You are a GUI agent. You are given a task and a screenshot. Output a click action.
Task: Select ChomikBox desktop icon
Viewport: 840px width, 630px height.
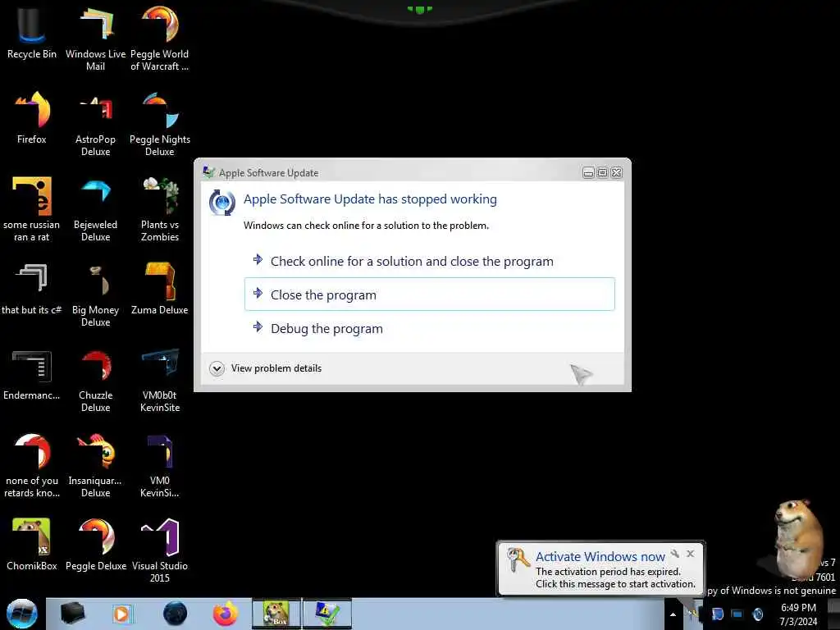(32, 545)
